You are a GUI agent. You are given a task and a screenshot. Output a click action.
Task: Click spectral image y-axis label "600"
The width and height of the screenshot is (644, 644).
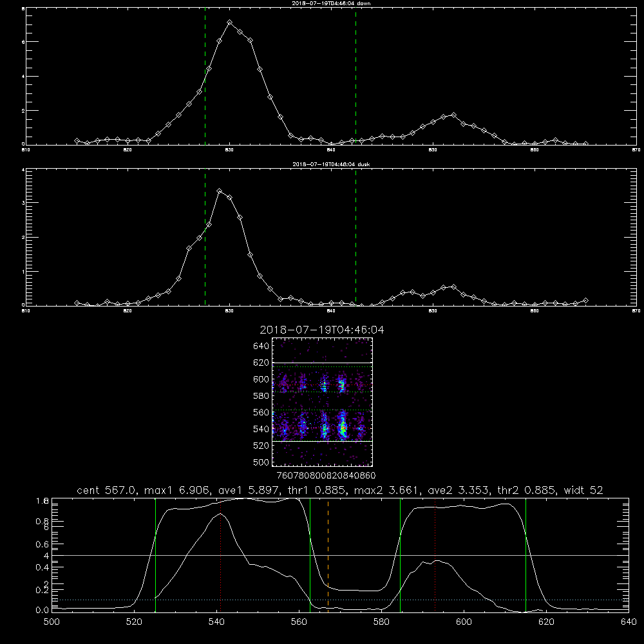pyautogui.click(x=261, y=379)
